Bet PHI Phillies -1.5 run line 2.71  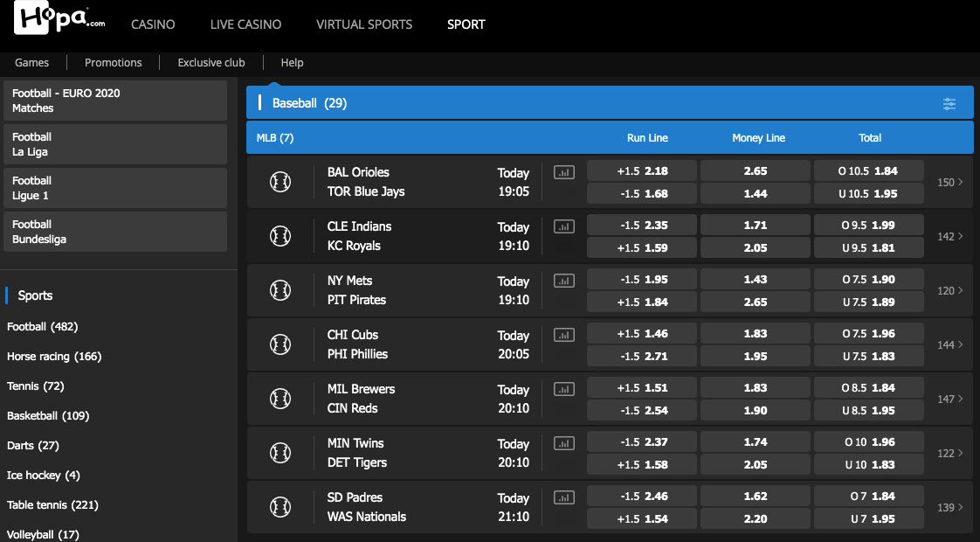point(642,356)
